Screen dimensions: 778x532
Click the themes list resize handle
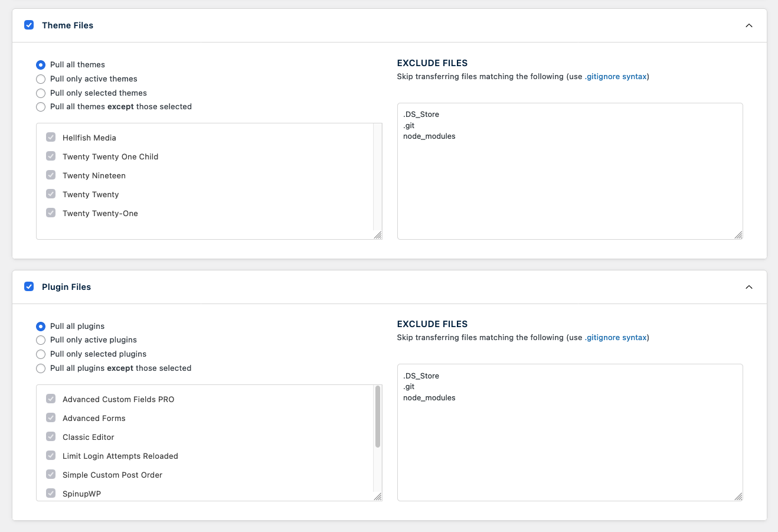[378, 235]
